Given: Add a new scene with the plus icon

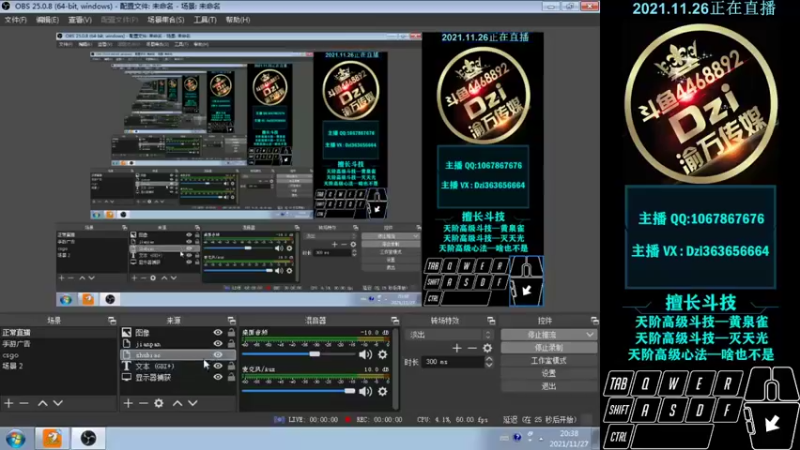Looking at the screenshot, I should click(x=9, y=403).
